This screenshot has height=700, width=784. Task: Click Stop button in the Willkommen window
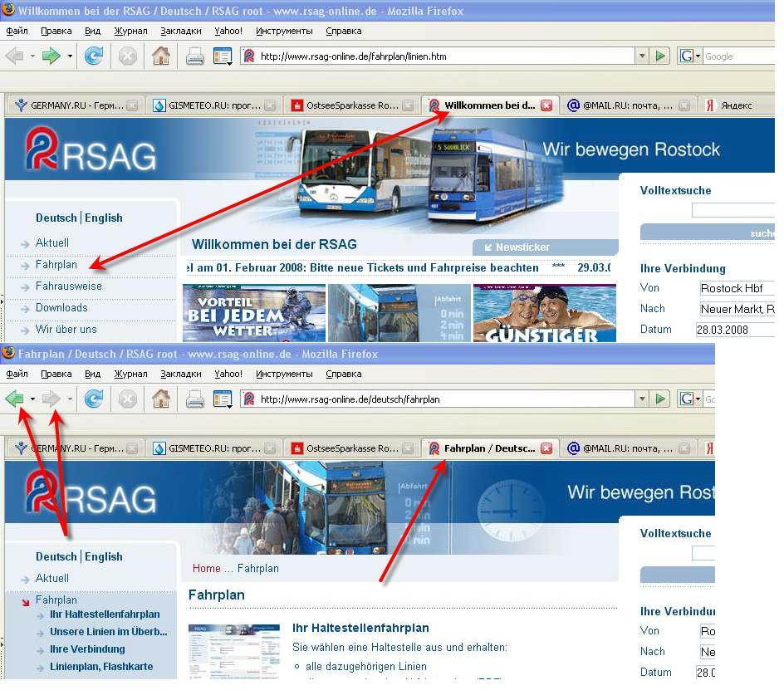pos(128,56)
